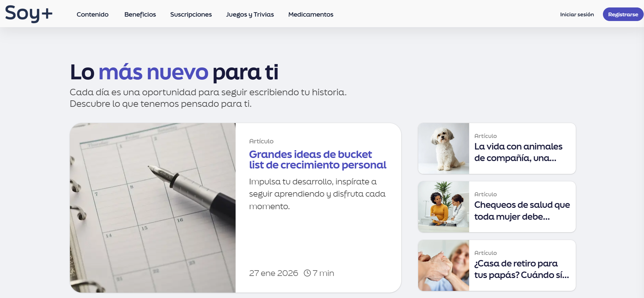The width and height of the screenshot is (644, 298).
Task: Click the clock icon beside 7 min
Action: click(307, 273)
